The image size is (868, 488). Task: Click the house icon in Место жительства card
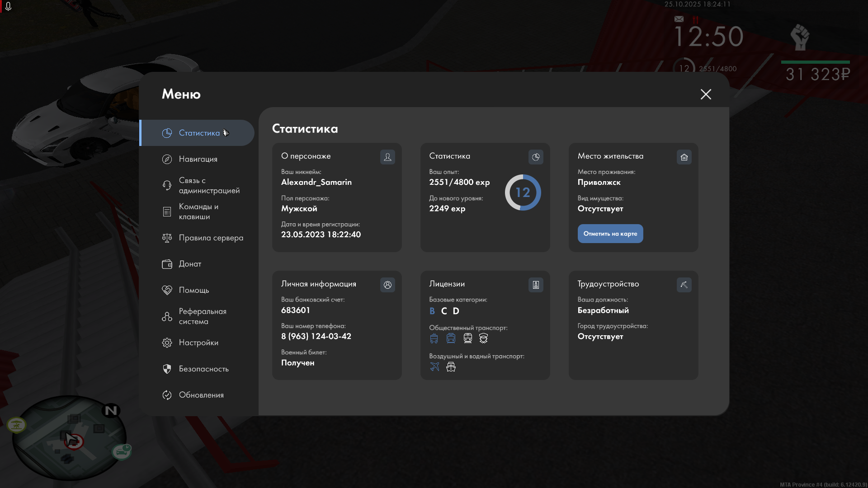point(684,157)
